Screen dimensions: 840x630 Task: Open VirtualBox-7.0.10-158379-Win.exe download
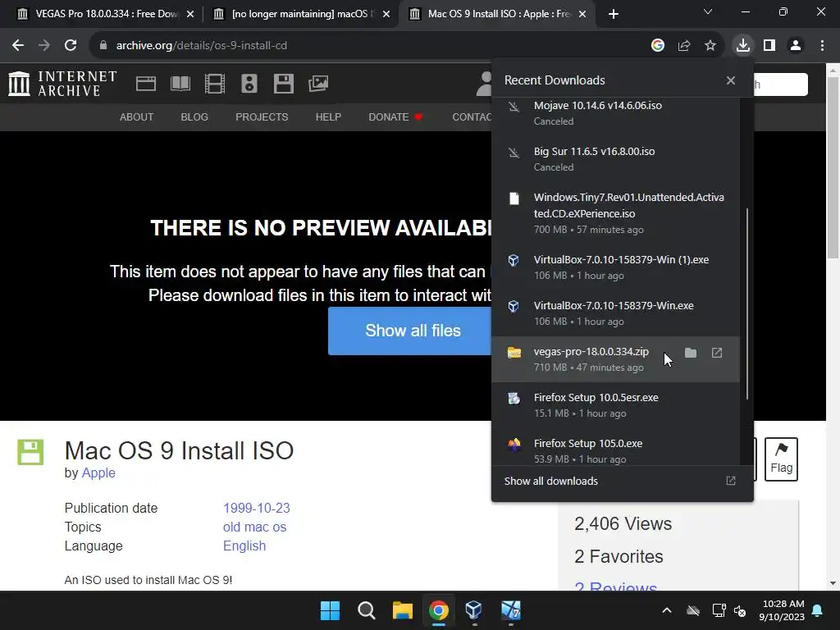pyautogui.click(x=616, y=313)
